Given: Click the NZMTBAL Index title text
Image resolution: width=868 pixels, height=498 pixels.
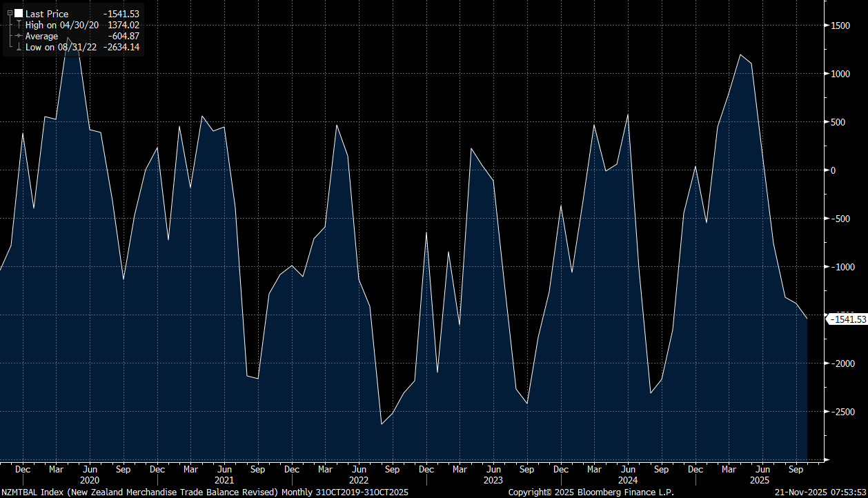Looking at the screenshot, I should (x=138, y=492).
